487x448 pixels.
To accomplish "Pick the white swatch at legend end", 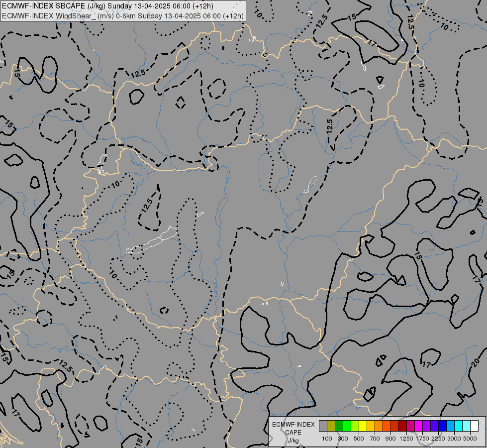I will [474, 426].
